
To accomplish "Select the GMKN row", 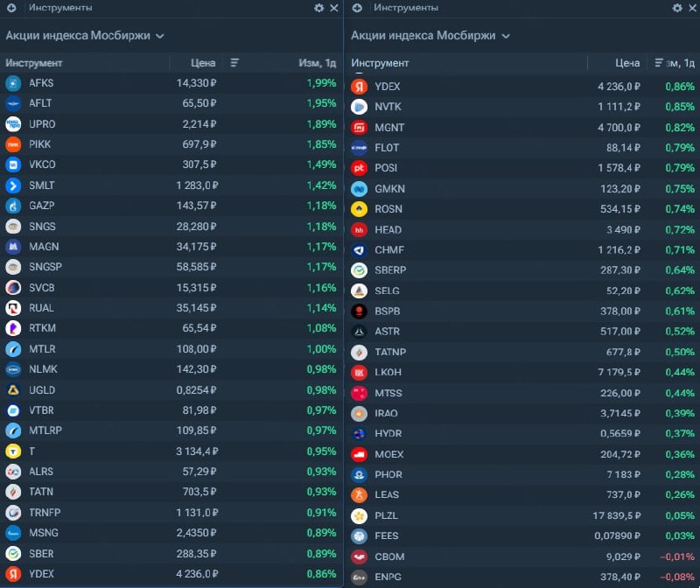I will tap(522, 189).
